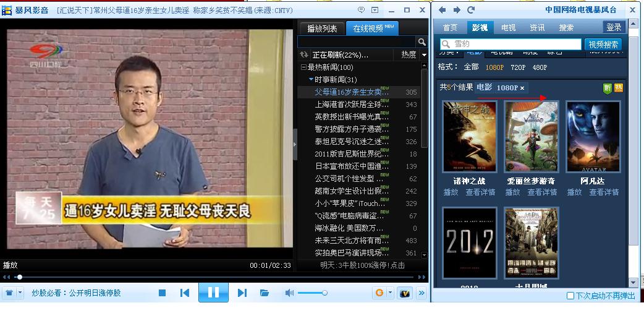Reload the 暴风台 panel page
This screenshot has width=644, height=334.
[471, 10]
